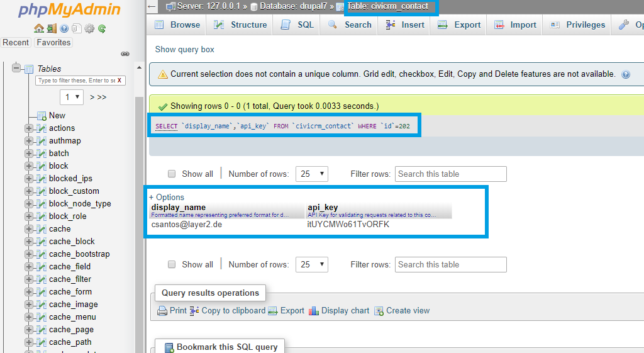This screenshot has width=644, height=353.
Task: Click the Show query box link
Action: click(185, 49)
